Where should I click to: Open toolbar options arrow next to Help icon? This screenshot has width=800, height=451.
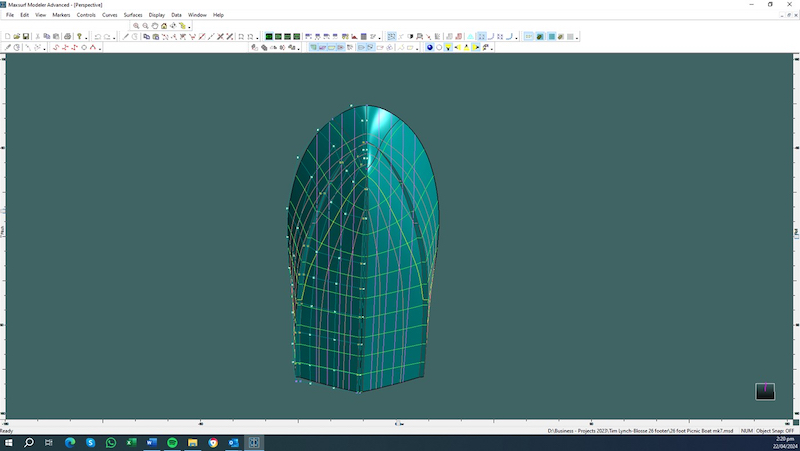click(x=86, y=38)
